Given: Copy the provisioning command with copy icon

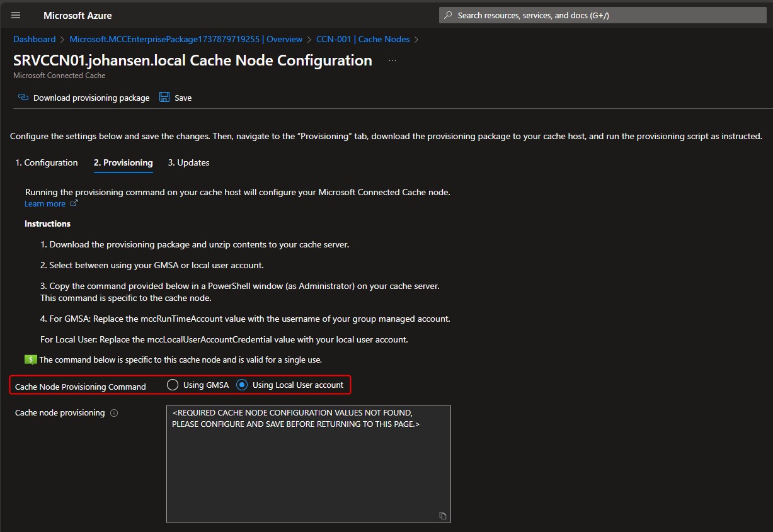Looking at the screenshot, I should pyautogui.click(x=443, y=516).
